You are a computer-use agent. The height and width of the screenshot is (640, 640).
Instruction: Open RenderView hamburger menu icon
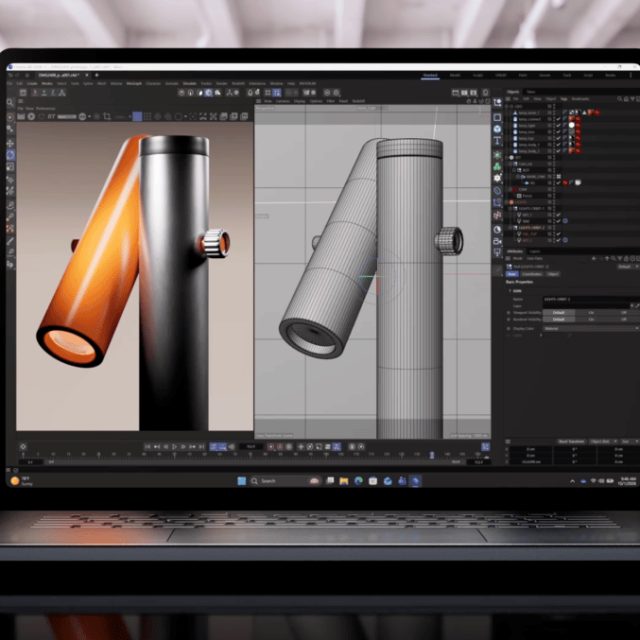point(20,101)
